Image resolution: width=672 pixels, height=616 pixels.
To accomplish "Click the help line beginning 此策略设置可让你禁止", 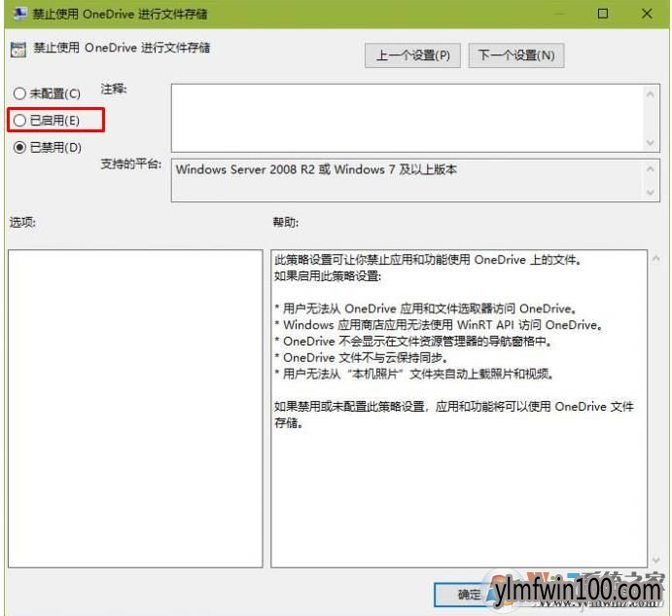I will click(x=428, y=260).
